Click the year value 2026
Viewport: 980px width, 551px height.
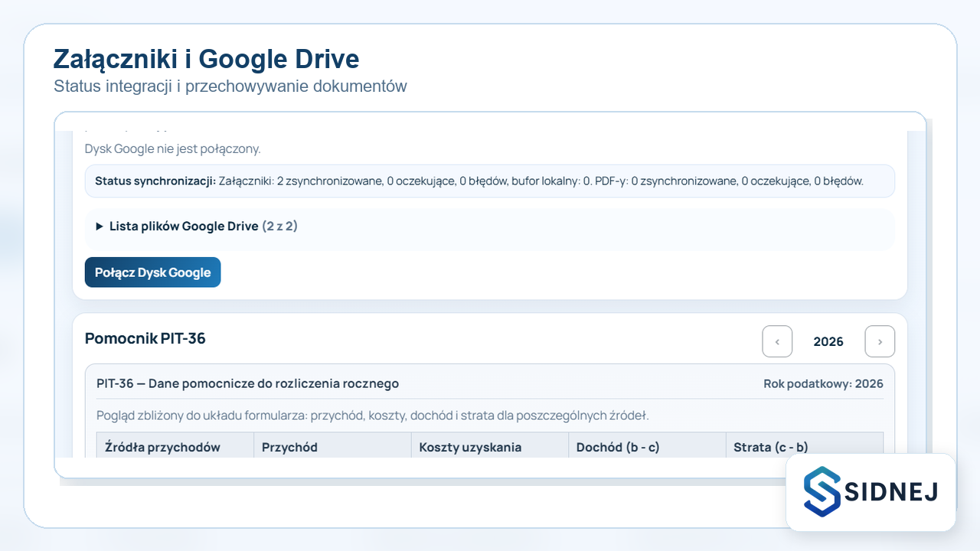click(x=828, y=341)
